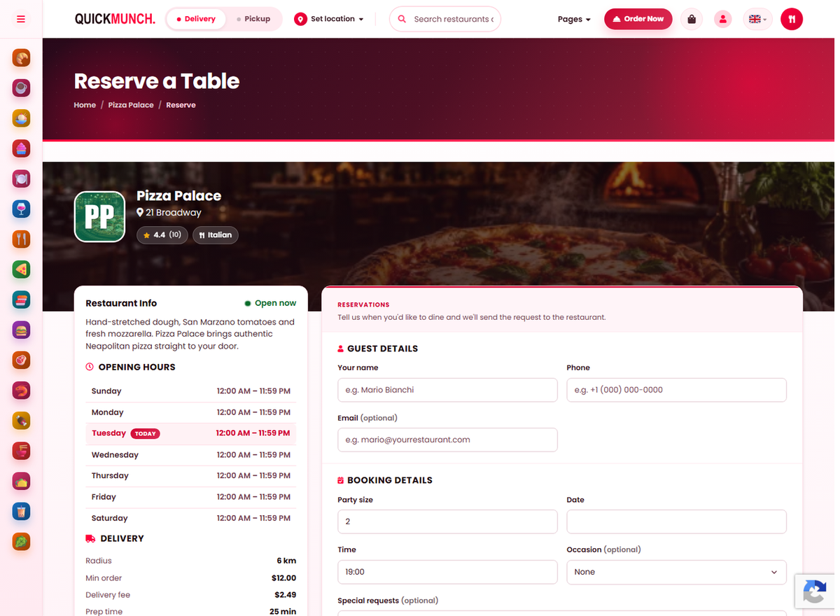Select the cupcake dessert category icon
840x616 pixels.
pos(21,148)
